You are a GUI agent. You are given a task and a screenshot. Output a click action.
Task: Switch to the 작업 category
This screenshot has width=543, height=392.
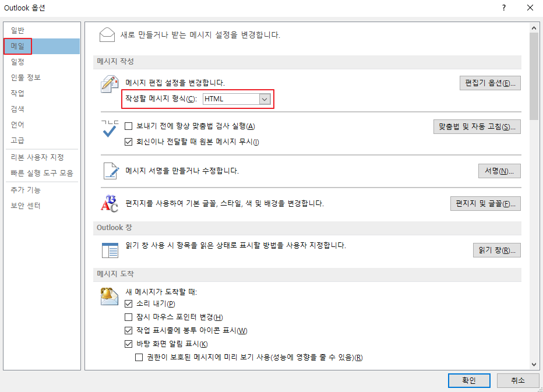pyautogui.click(x=42, y=93)
